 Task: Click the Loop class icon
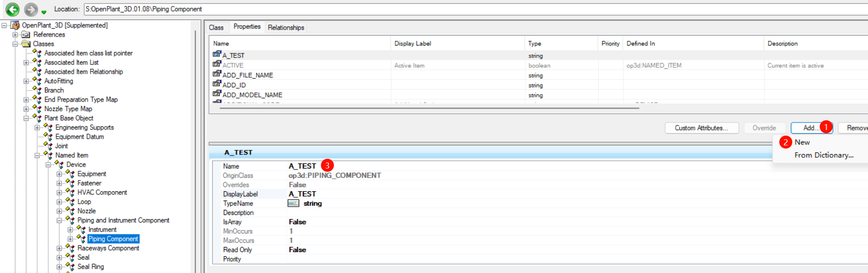(x=71, y=201)
